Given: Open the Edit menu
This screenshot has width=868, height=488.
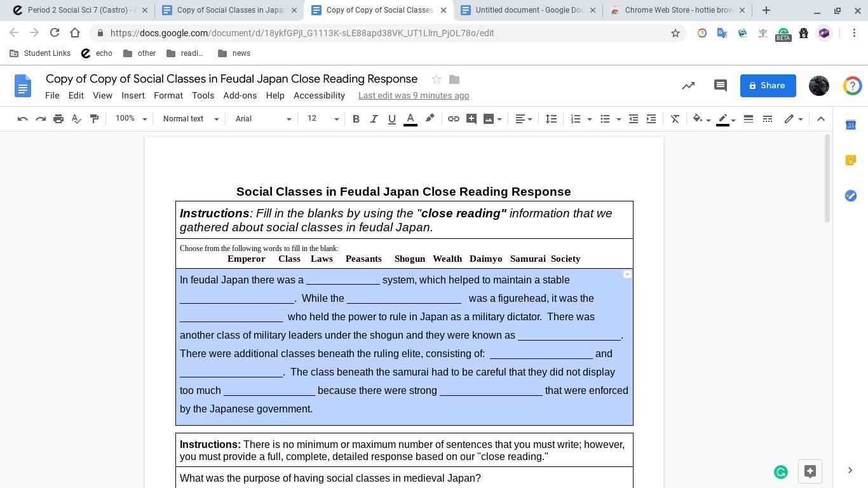Looking at the screenshot, I should pyautogui.click(x=76, y=95).
